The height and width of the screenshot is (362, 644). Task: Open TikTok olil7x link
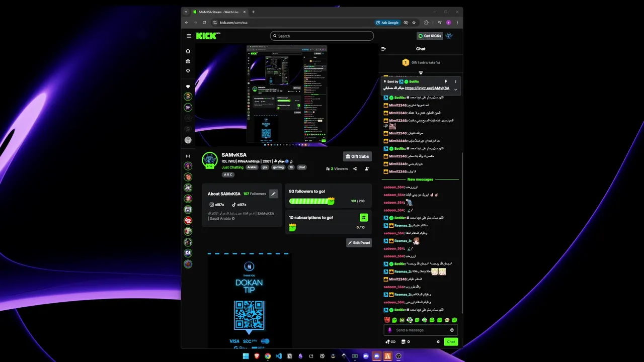tap(239, 205)
